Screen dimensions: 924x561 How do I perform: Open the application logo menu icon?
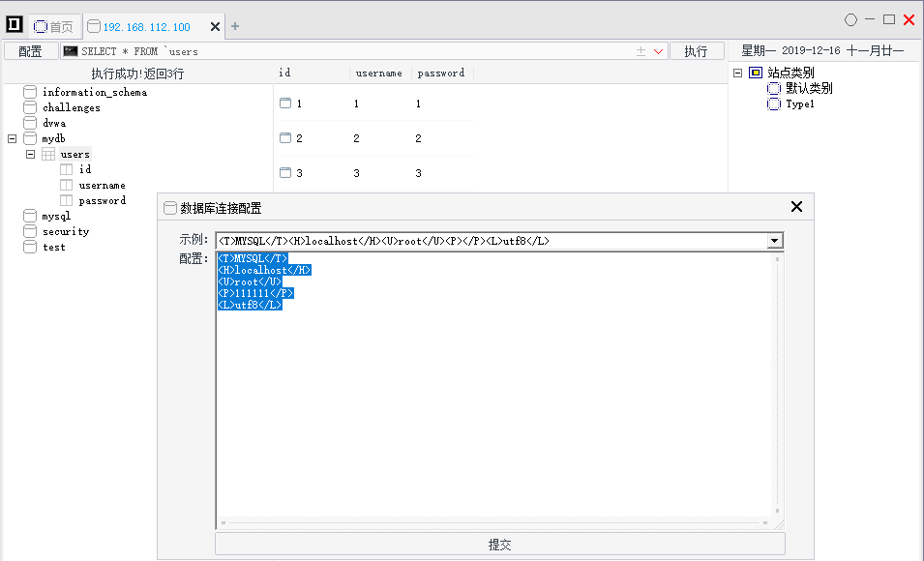(15, 24)
